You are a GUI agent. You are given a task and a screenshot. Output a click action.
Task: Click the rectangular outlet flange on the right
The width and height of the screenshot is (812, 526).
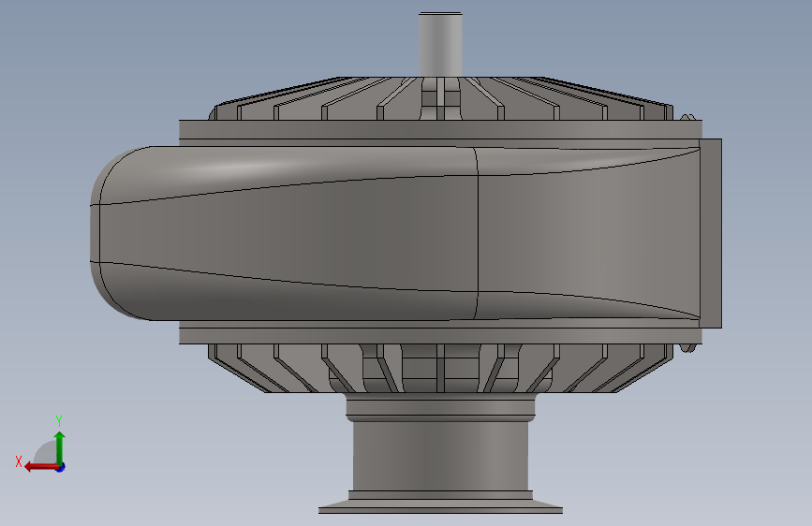point(711,233)
